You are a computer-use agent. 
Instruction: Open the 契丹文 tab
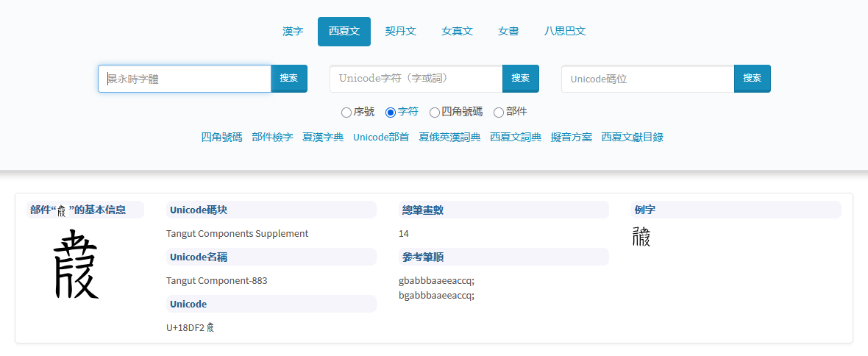[401, 32]
